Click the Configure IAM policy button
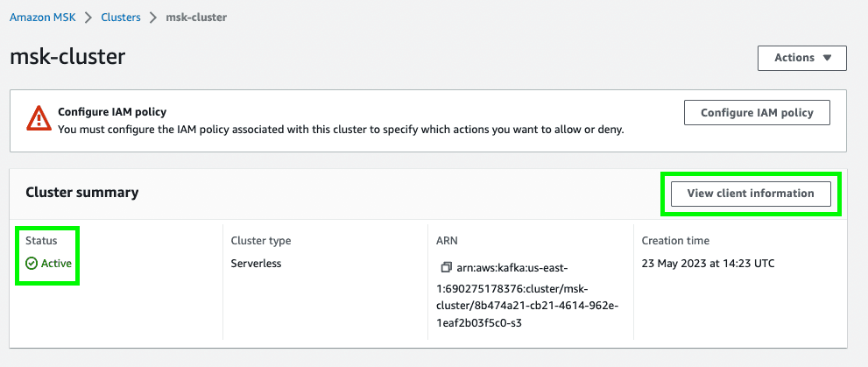Viewport: 868px width, 367px height. pyautogui.click(x=757, y=113)
